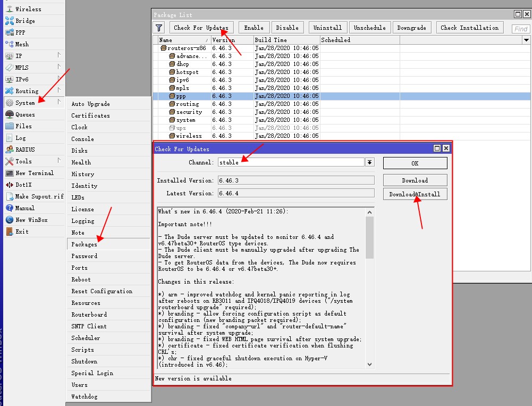Click the PPP sidebar icon
This screenshot has height=406, width=532.
pyautogui.click(x=10, y=32)
